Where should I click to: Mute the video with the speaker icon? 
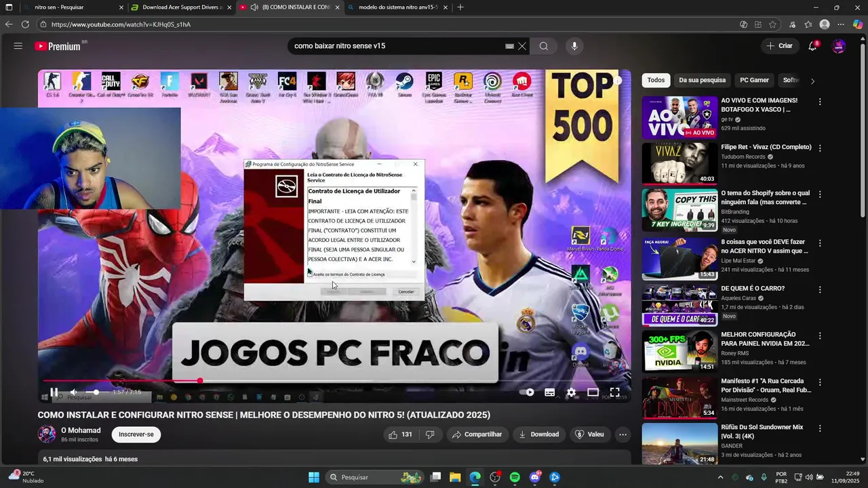pos(74,392)
